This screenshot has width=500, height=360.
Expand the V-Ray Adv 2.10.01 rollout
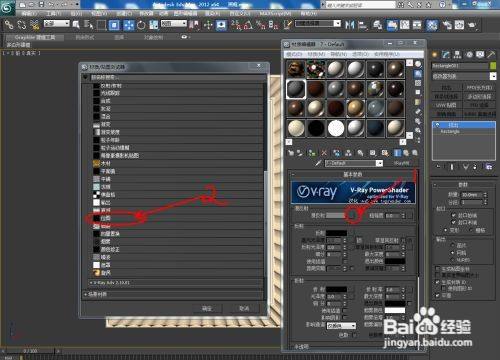[176, 283]
